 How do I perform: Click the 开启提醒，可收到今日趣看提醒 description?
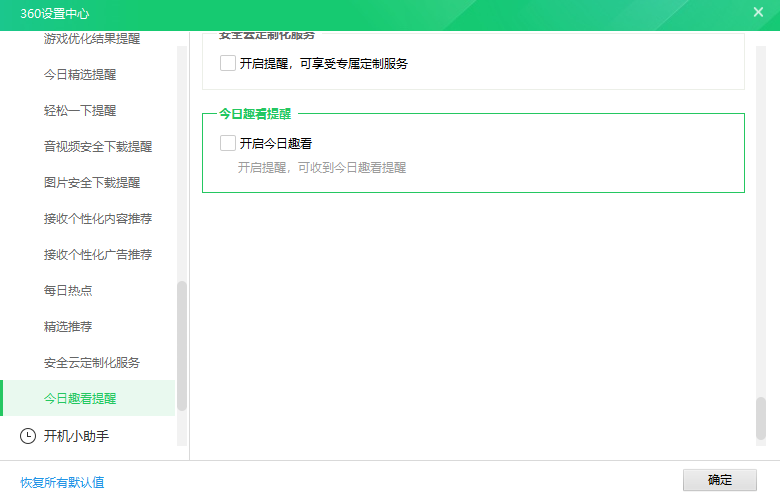pyautogui.click(x=322, y=168)
